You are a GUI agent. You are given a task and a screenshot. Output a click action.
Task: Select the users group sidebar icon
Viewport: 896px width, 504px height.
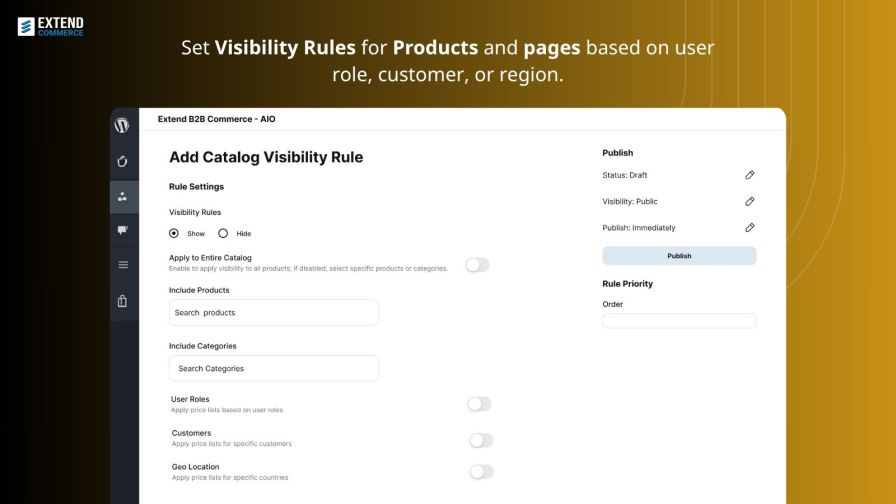(x=122, y=197)
